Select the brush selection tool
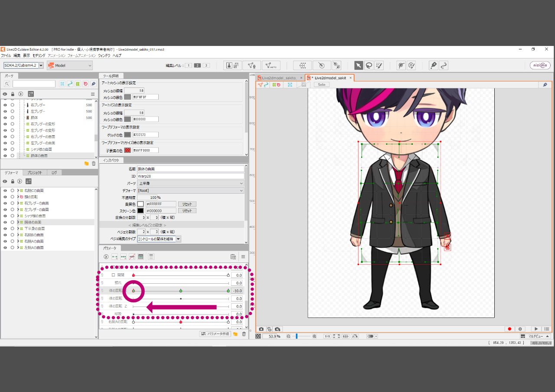This screenshot has width=555, height=392. point(379,65)
